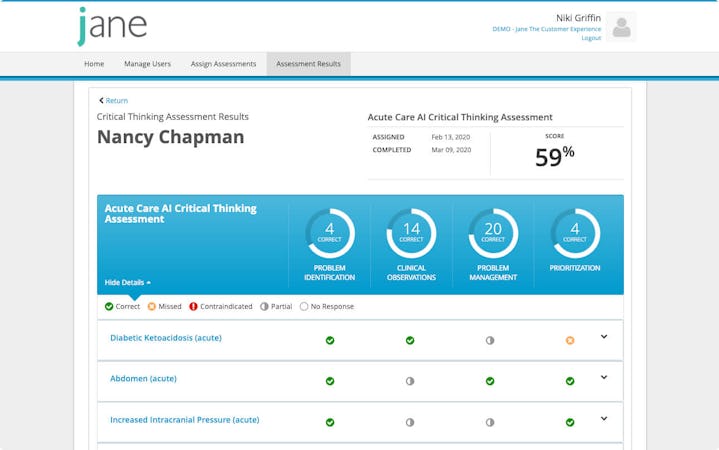
Task: Click the Nancy Chapman heading
Action: [171, 137]
